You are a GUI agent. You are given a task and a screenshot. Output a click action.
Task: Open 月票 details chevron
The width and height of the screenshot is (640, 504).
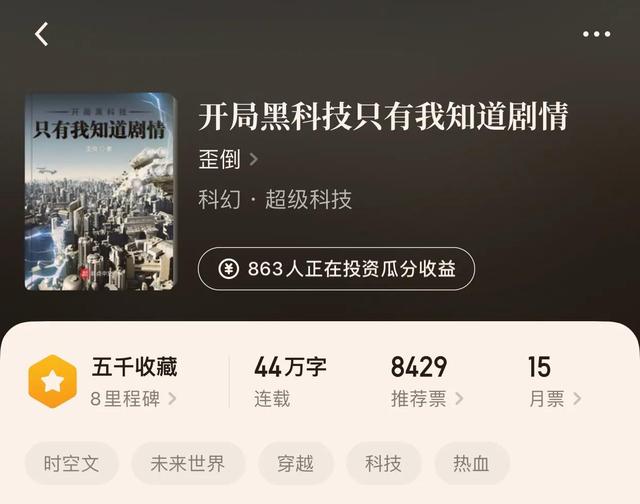[x=577, y=399]
